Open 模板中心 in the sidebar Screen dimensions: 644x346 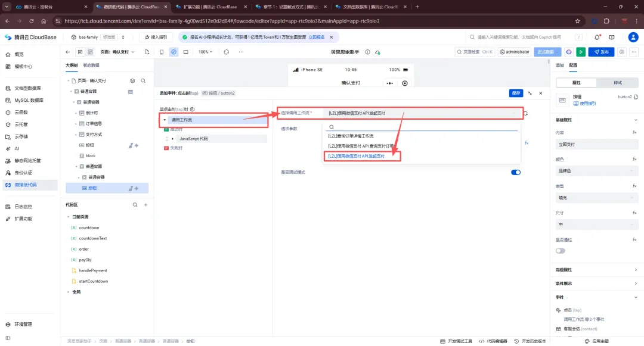23,67
